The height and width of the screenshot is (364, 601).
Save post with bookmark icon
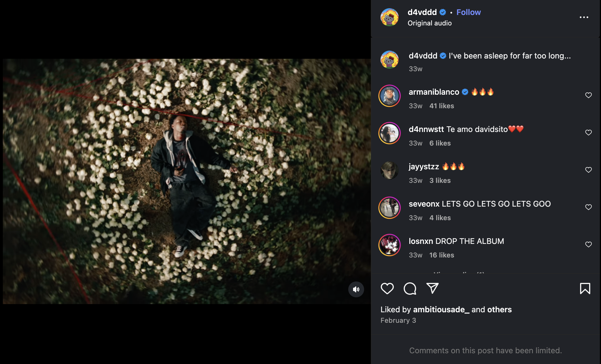(585, 289)
